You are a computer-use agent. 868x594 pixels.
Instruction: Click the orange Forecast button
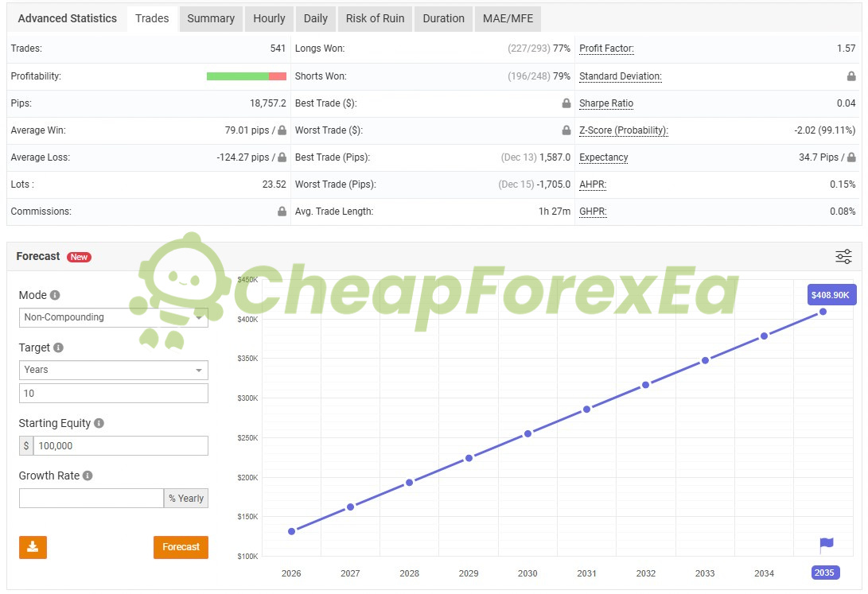181,547
